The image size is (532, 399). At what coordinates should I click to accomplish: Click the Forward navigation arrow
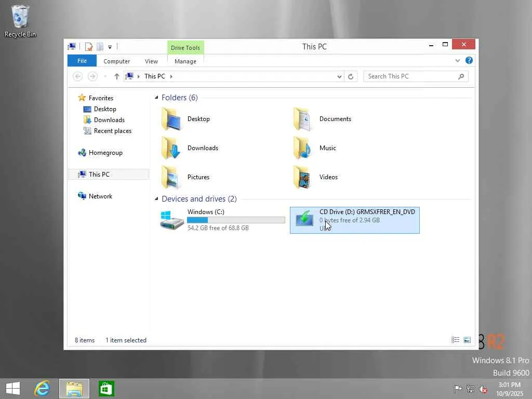click(x=92, y=76)
